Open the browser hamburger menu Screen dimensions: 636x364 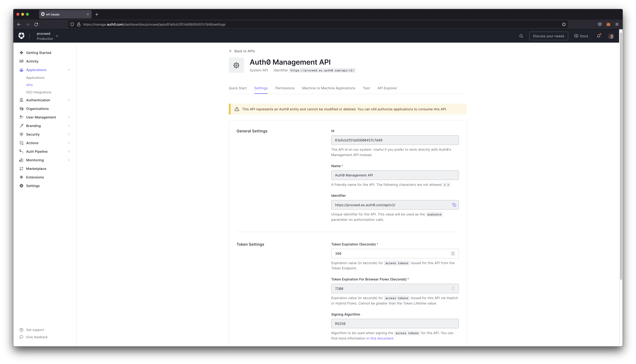[617, 25]
